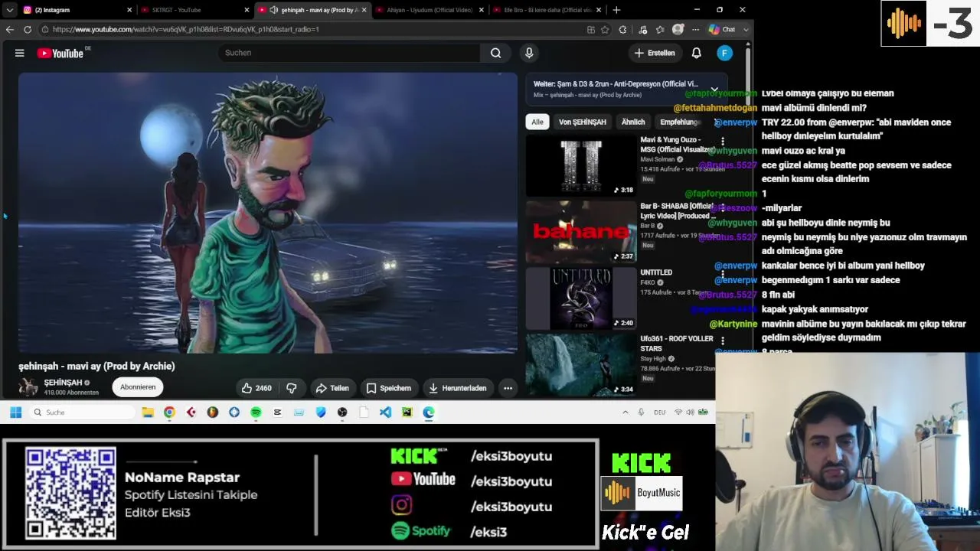Open options for Ufo361 ROOF VOLLER STARS
980x551 pixels.
(x=722, y=341)
